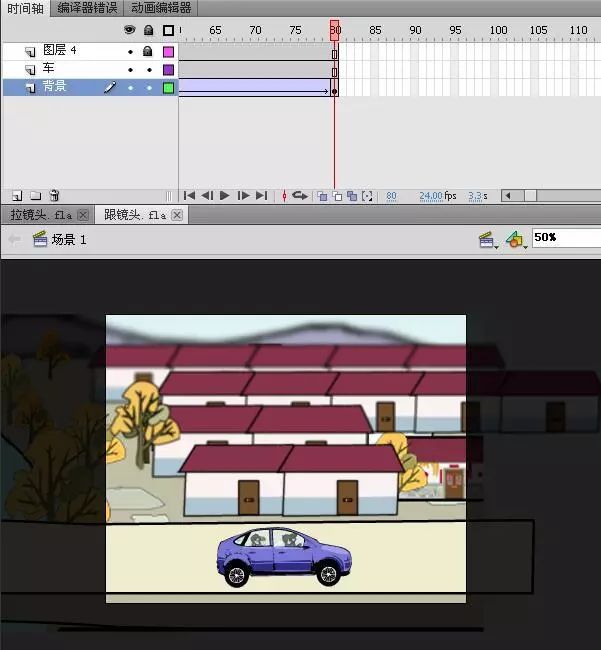Click the 背景 layer page icon
The image size is (601, 650).
pyautogui.click(x=30, y=88)
